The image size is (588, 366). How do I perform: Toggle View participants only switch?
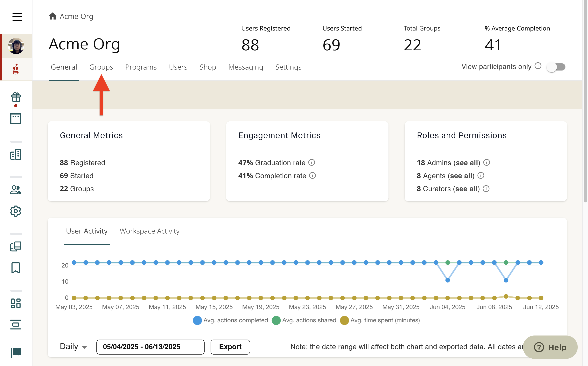click(x=556, y=67)
